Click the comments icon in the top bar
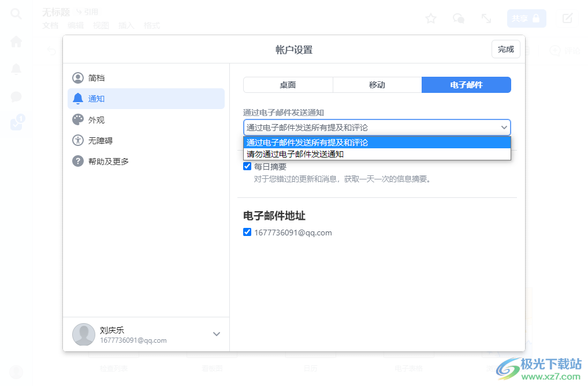The image size is (588, 386). pyautogui.click(x=458, y=18)
